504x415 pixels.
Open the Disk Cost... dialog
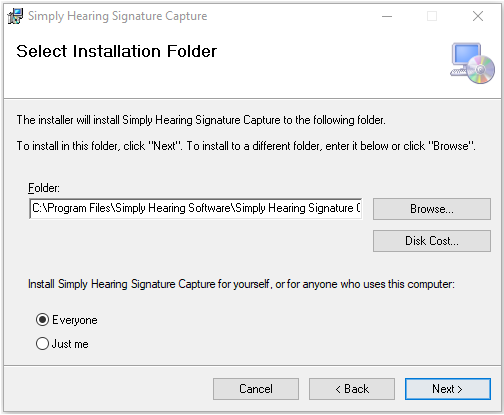pos(432,241)
